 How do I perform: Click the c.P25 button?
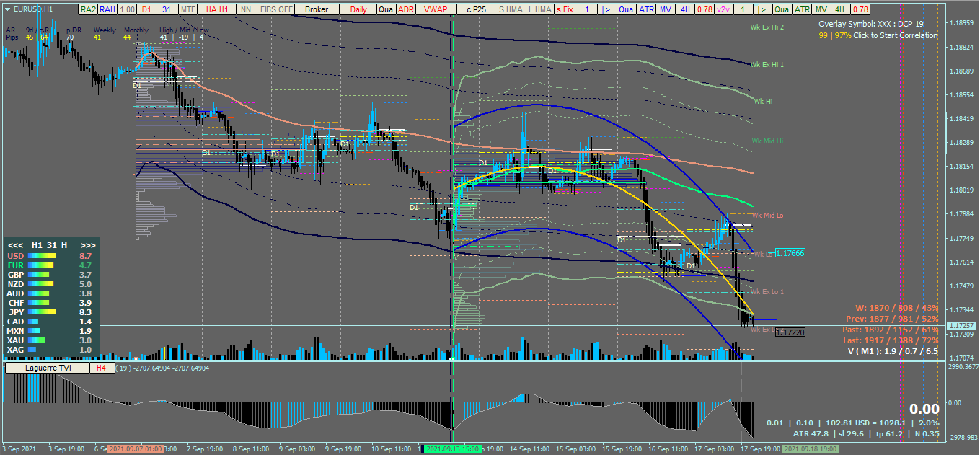pos(476,9)
